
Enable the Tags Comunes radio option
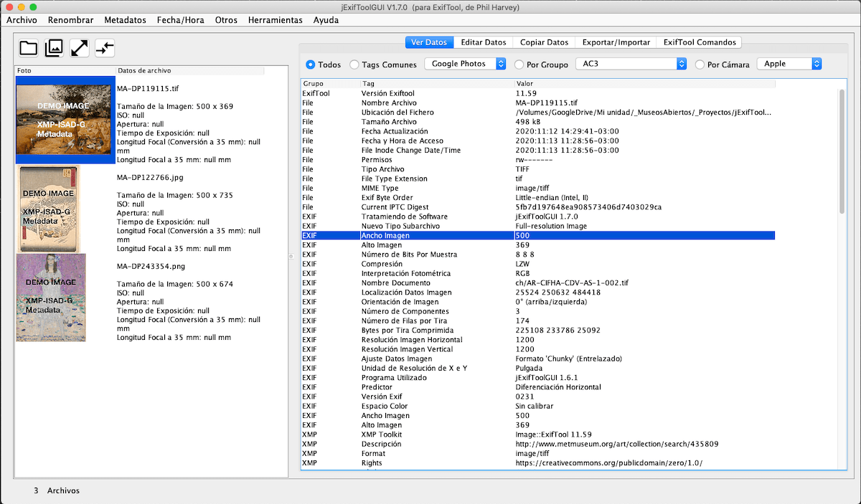click(354, 65)
